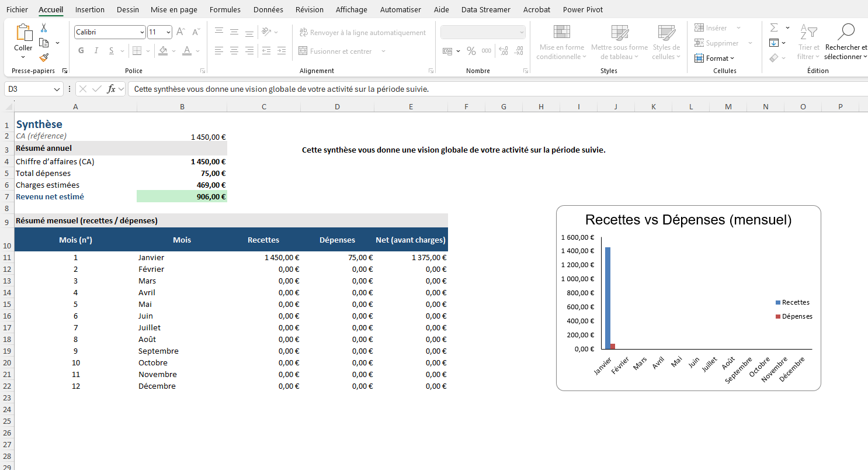Screen dimensions: 868x470
Task: Click the fx insert function icon
Action: [x=111, y=89]
